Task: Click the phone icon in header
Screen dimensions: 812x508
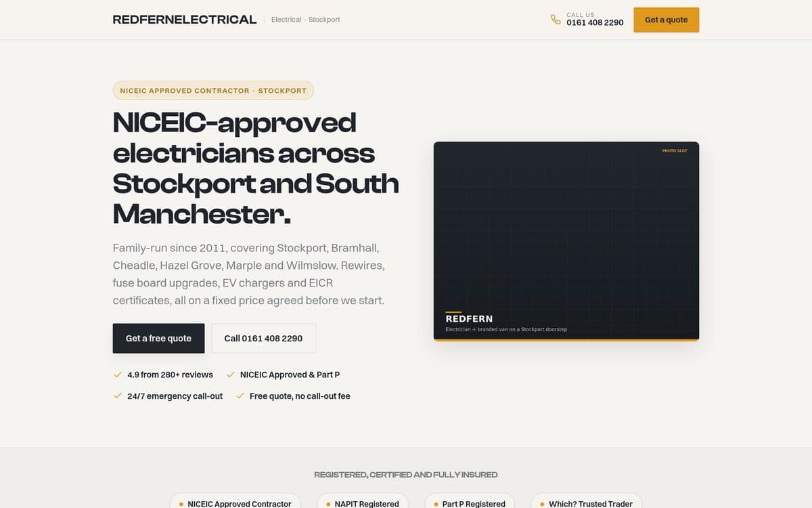Action: (x=556, y=20)
